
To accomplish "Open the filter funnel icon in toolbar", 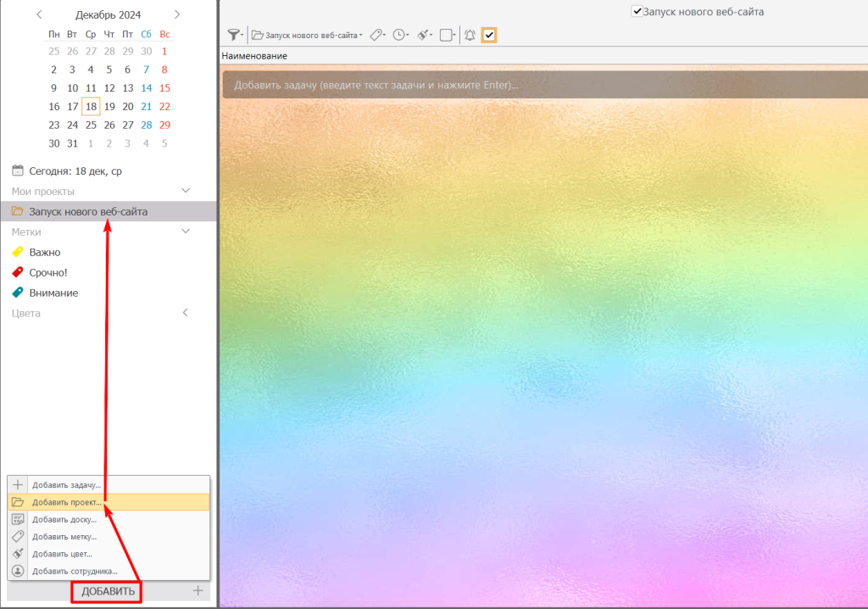I will point(233,35).
